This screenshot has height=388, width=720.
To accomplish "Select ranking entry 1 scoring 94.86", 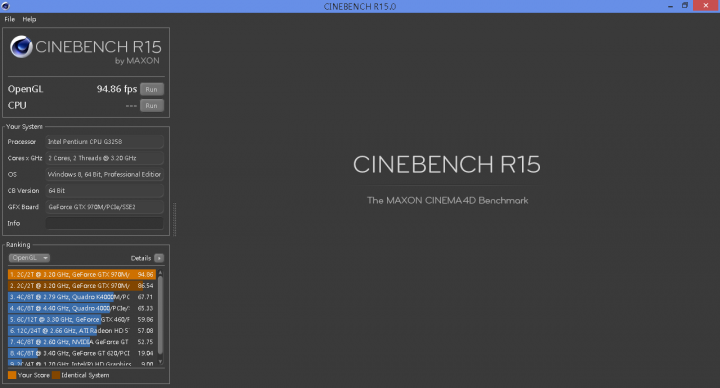I will tap(82, 275).
